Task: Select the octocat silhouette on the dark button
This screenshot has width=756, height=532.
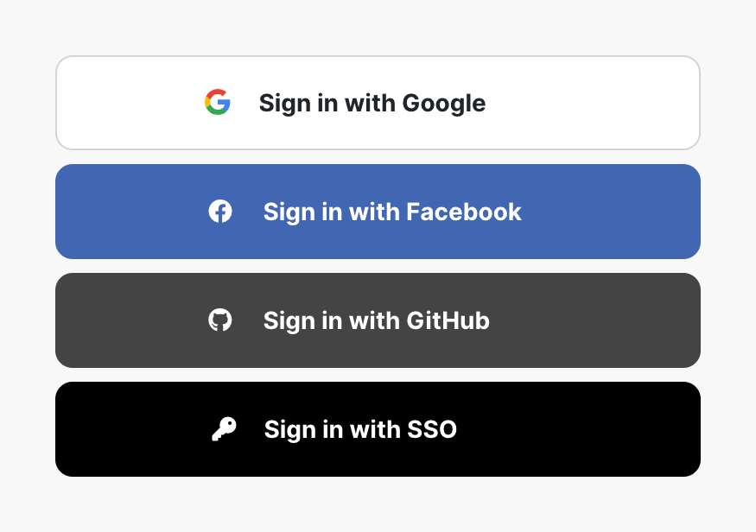Action: pyautogui.click(x=221, y=320)
